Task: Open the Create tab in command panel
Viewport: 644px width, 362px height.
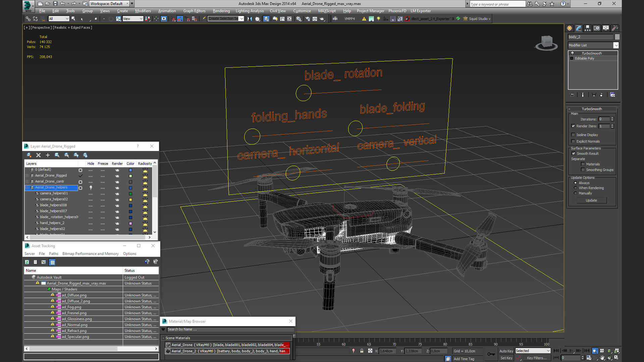Action: click(570, 28)
